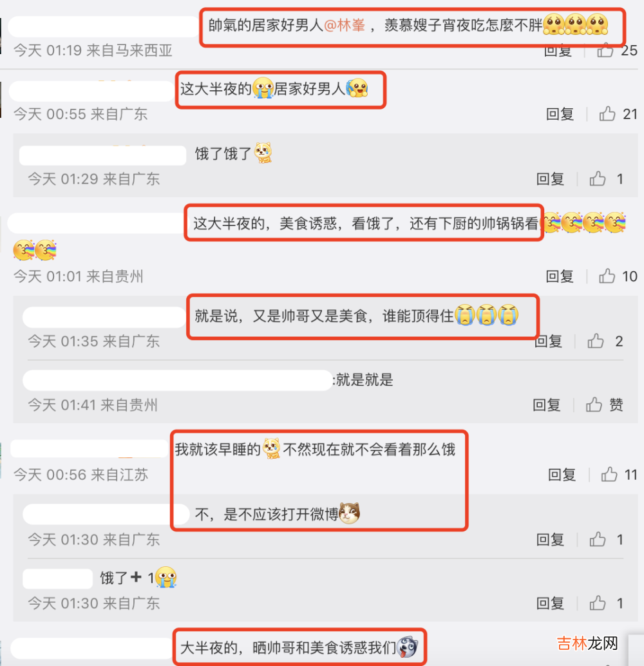
Task: Like the 01:35 Guangdong reply with 2 likes
Action: pos(596,341)
